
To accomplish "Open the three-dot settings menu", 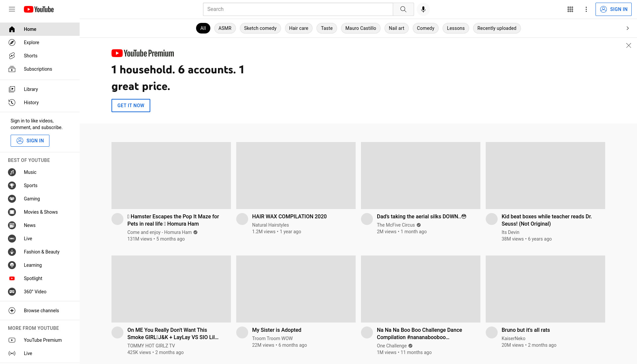I will [x=586, y=9].
